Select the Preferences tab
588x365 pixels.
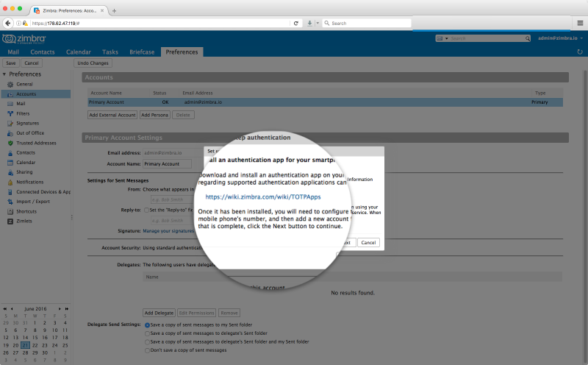(182, 52)
